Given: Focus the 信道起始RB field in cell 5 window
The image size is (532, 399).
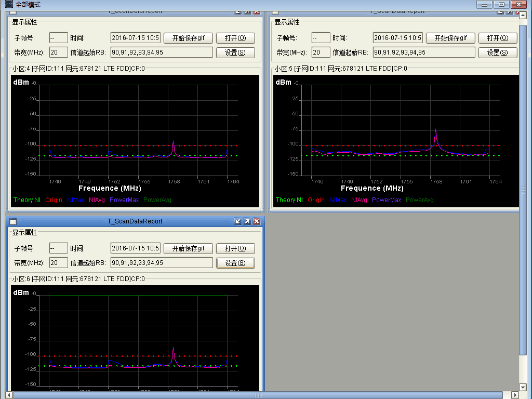Looking at the screenshot, I should pos(424,52).
